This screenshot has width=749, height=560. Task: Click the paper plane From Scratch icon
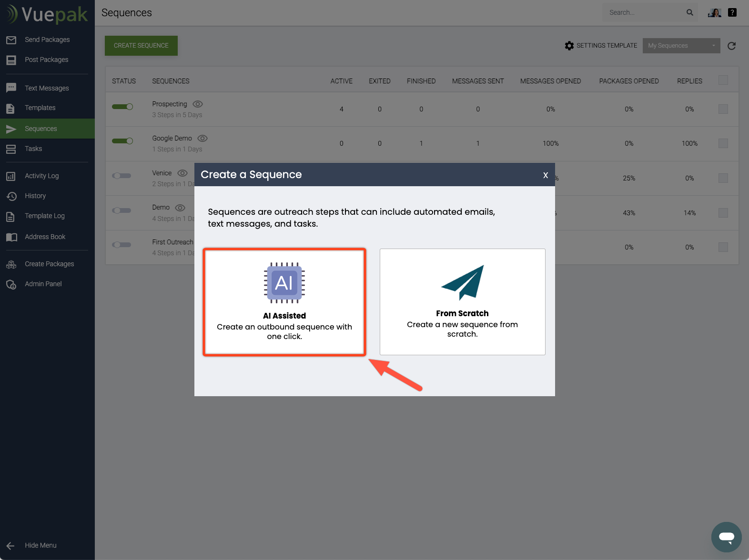click(x=462, y=282)
